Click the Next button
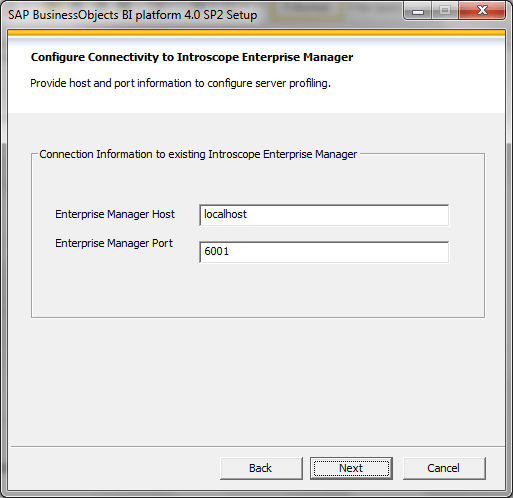This screenshot has width=513, height=498. [x=351, y=468]
